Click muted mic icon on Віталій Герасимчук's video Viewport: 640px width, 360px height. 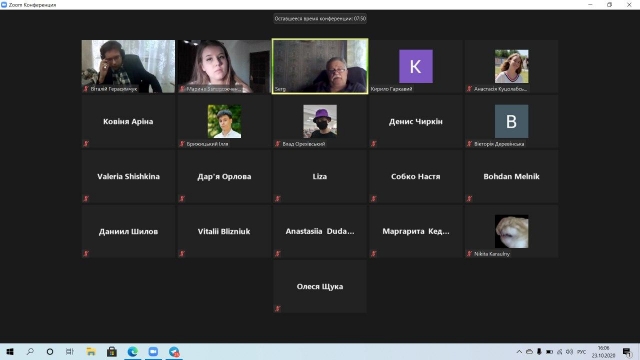[x=86, y=89]
